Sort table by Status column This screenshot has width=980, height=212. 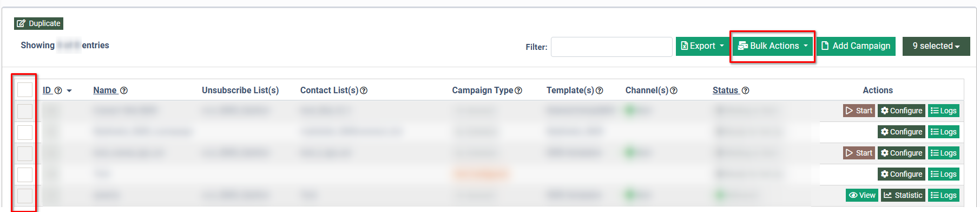[x=725, y=91]
